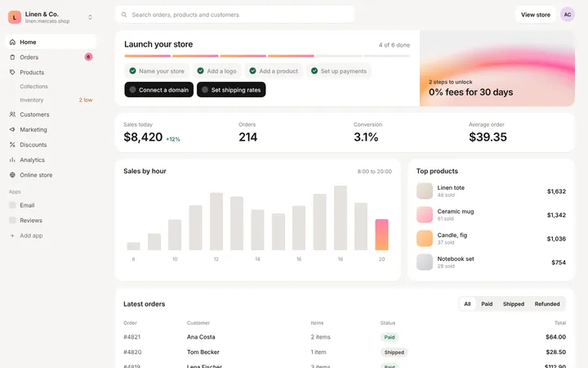This screenshot has height=368, width=588.
Task: Click the Ceramic mug product thumbnail
Action: pyautogui.click(x=425, y=214)
